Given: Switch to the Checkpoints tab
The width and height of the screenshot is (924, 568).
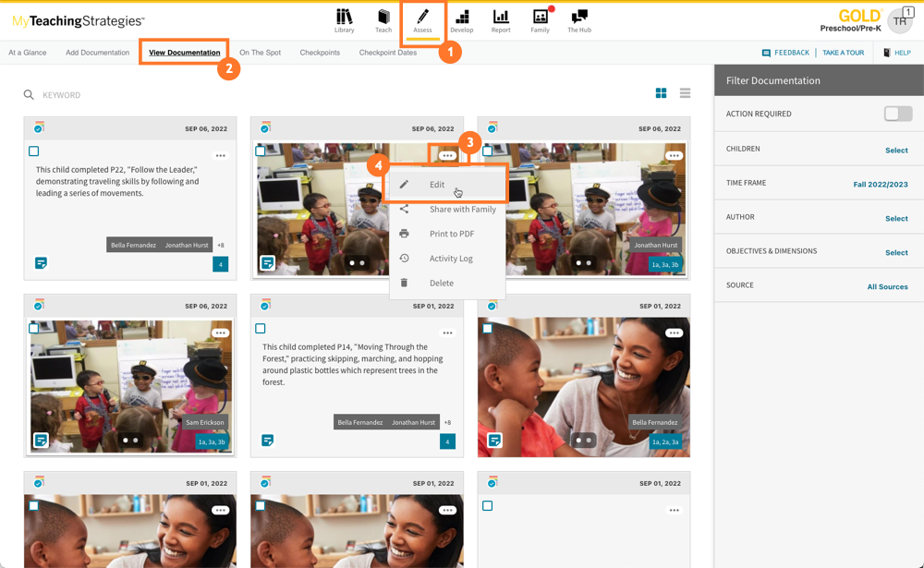Looking at the screenshot, I should pyautogui.click(x=320, y=53).
